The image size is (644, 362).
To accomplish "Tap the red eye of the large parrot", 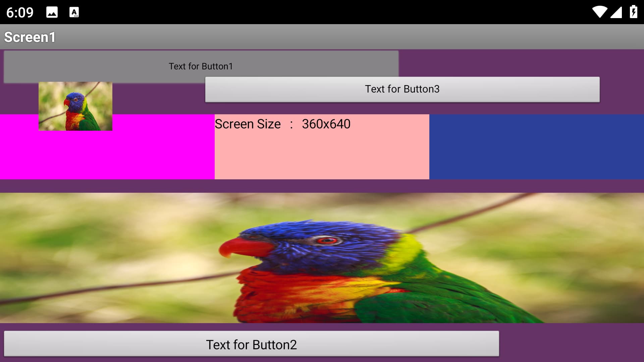I will [x=327, y=240].
